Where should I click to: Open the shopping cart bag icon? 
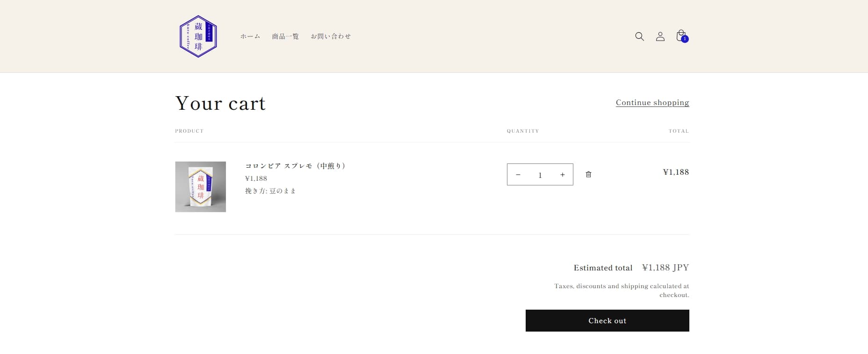[x=682, y=36]
